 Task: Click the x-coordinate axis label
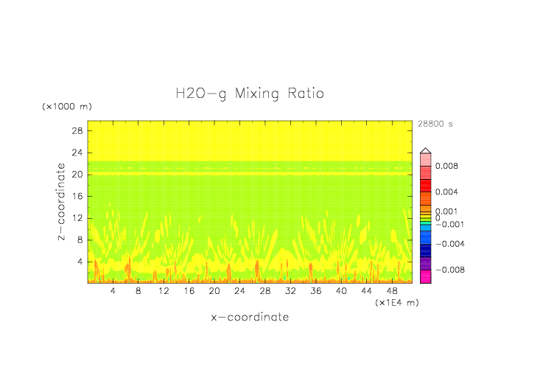250,317
